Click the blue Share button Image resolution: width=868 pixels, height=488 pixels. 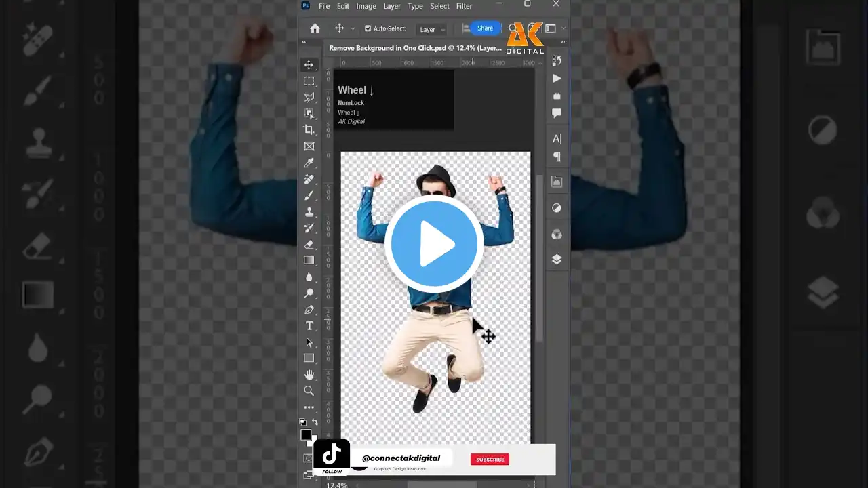[x=485, y=28]
